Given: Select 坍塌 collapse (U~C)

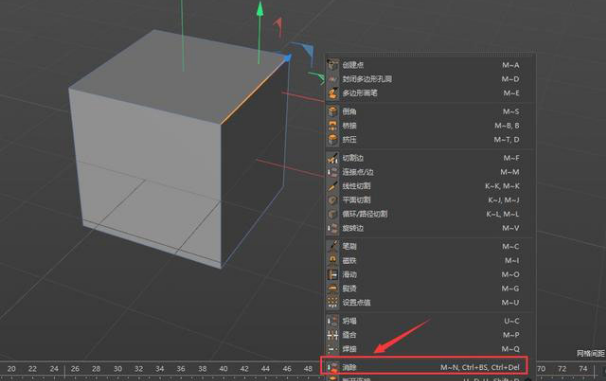Looking at the screenshot, I should pyautogui.click(x=430, y=321).
